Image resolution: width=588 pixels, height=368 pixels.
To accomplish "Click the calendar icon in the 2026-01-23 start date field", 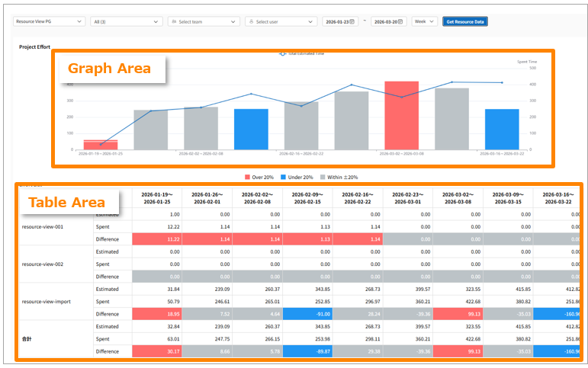I will [x=352, y=22].
